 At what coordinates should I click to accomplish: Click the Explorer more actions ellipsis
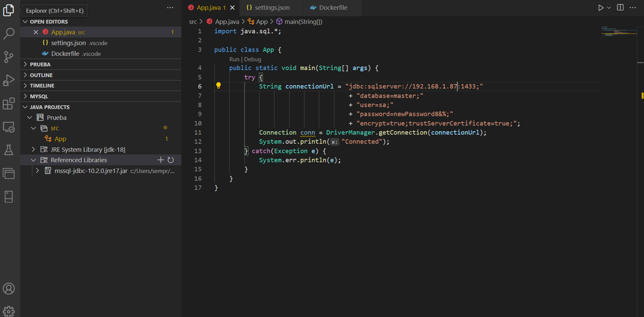[170, 8]
